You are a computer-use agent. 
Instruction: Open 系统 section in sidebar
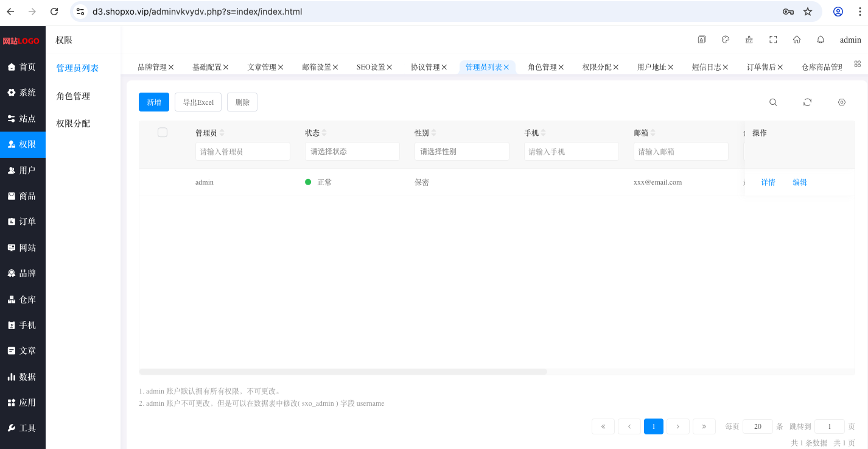coord(23,93)
